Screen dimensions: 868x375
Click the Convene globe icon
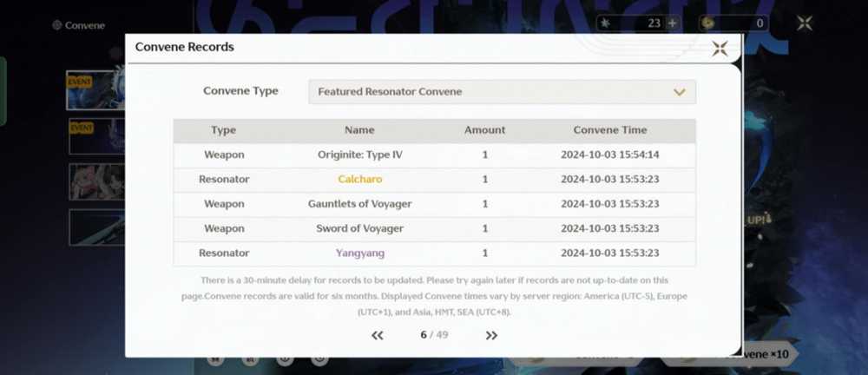click(x=56, y=25)
